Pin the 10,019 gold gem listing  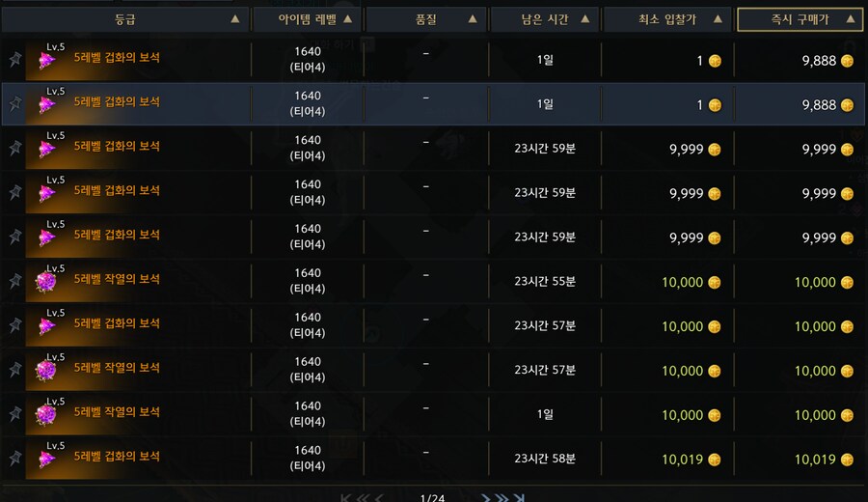tap(14, 459)
